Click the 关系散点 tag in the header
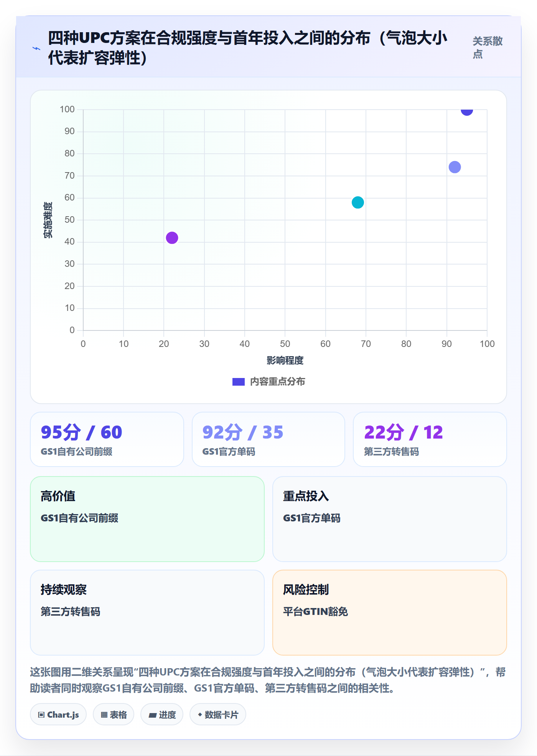Viewport: 537px width, 756px height. coord(487,48)
